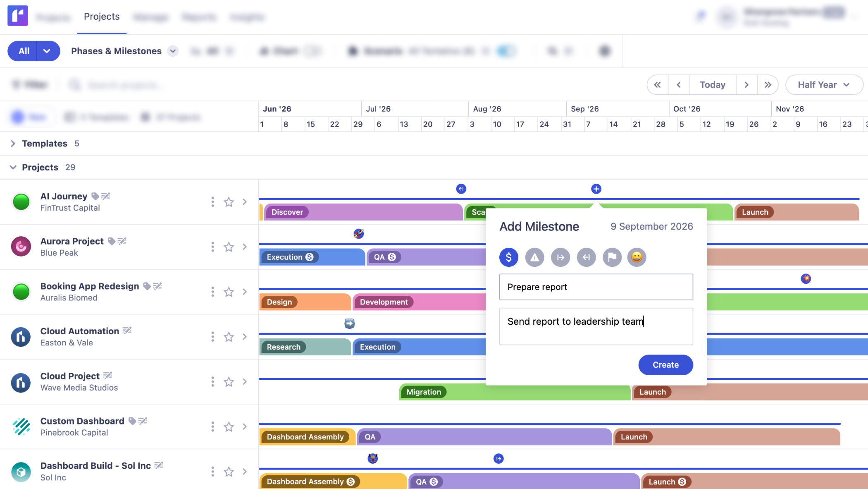Open more options for Aurora Project
Viewport: 868px width, 489px height.
pyautogui.click(x=212, y=247)
